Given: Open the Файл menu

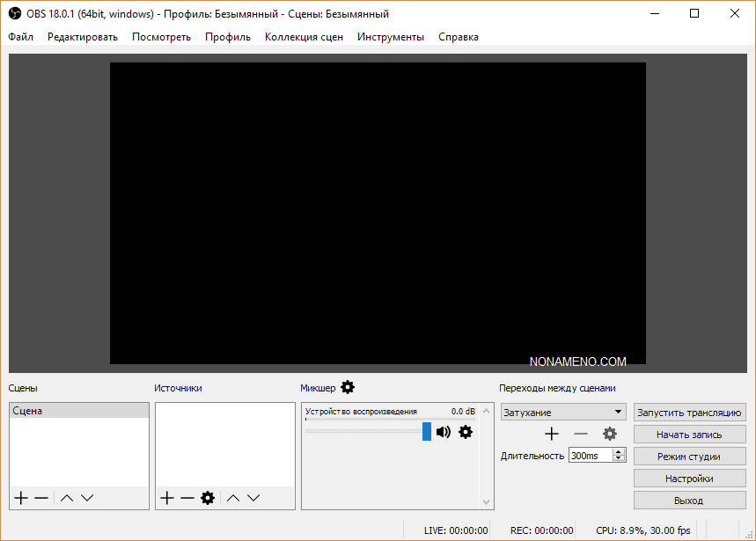Looking at the screenshot, I should click(21, 37).
